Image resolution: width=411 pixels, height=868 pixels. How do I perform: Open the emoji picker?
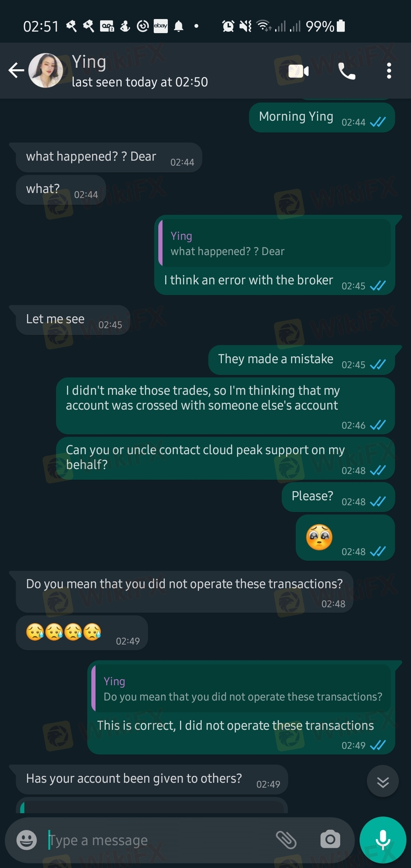pyautogui.click(x=27, y=839)
